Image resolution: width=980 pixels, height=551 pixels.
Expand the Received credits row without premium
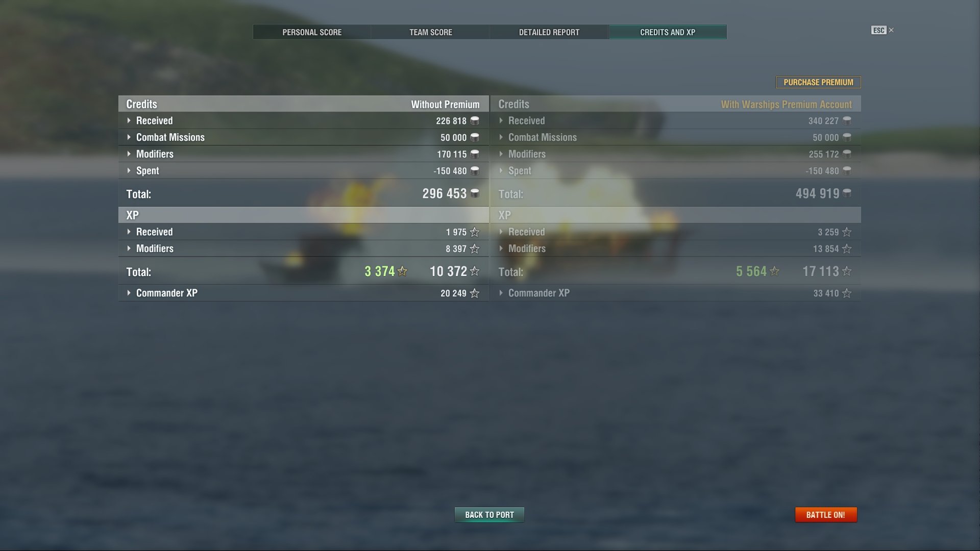pos(304,120)
